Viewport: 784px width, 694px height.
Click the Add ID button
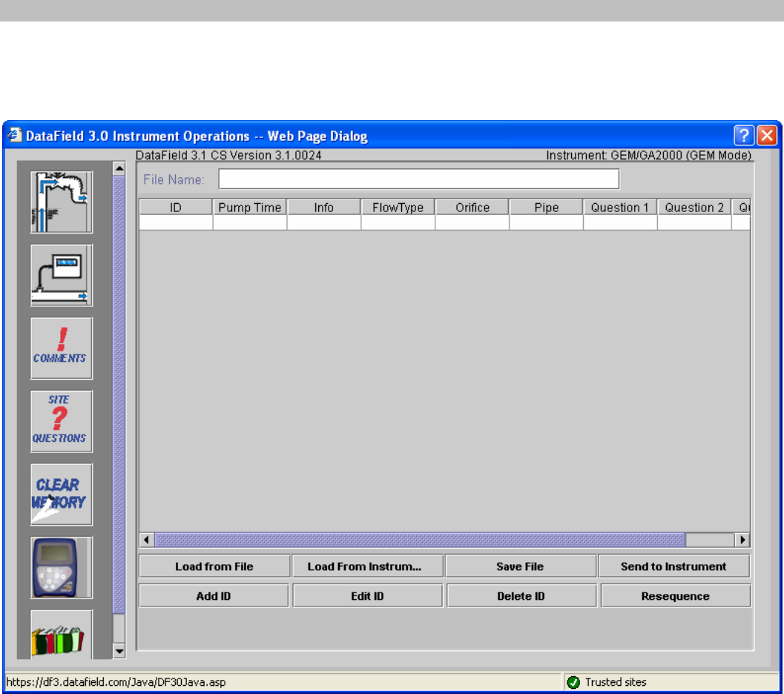coord(214,595)
